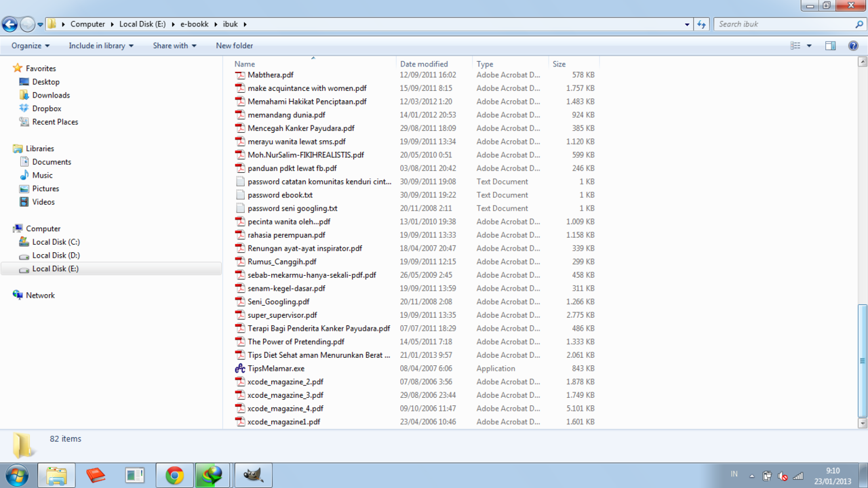Open the view options dropdown arrow
The width and height of the screenshot is (868, 488).
(x=809, y=46)
